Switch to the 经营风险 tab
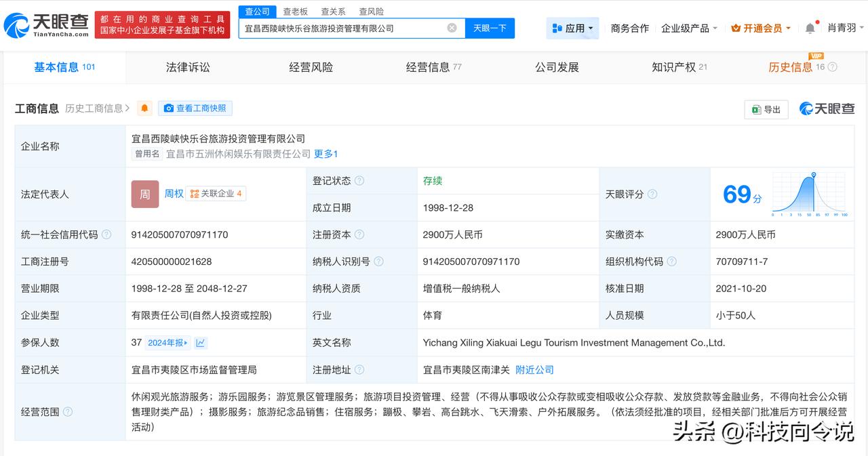 tap(311, 67)
